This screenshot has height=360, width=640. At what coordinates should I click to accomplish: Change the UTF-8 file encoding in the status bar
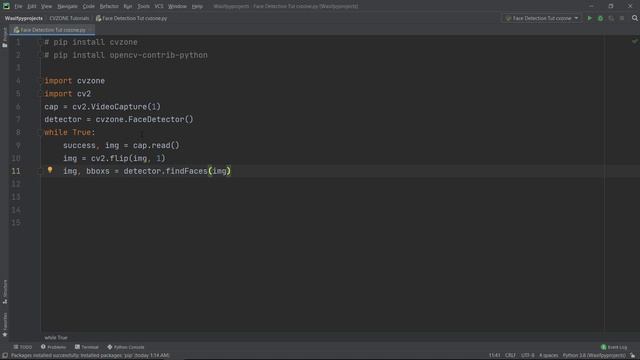point(527,356)
